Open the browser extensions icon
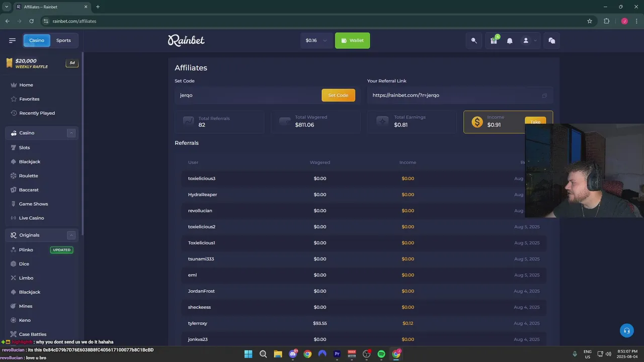Image resolution: width=644 pixels, height=362 pixels. click(x=606, y=21)
